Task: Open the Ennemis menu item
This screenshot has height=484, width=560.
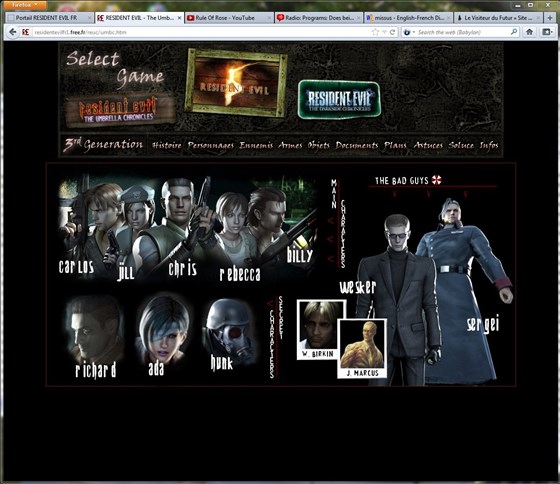Action: click(x=256, y=145)
